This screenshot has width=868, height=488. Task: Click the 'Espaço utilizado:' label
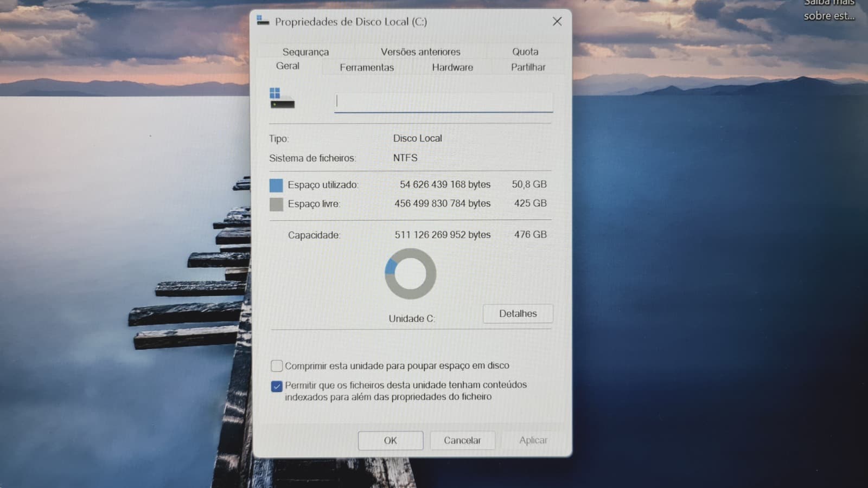323,185
